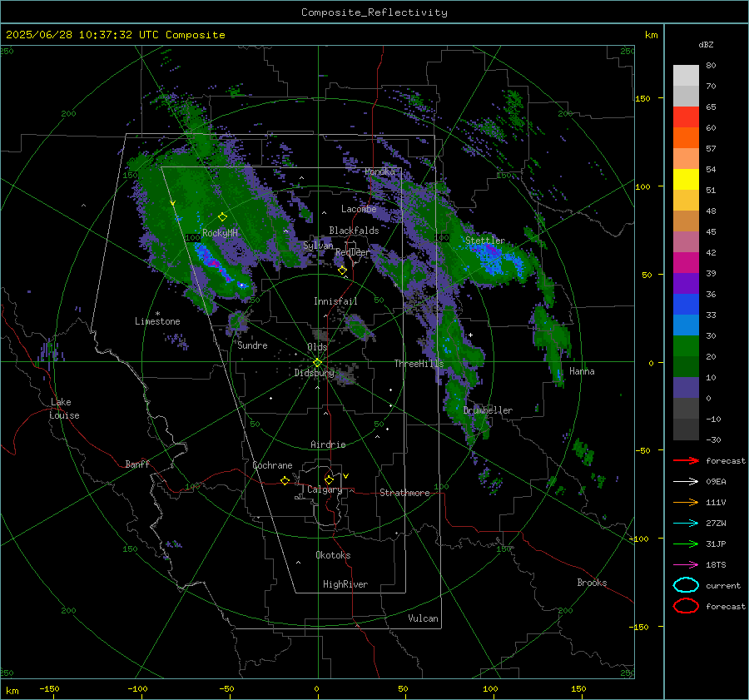Click the Hanna city label
The height and width of the screenshot is (700, 749).
[x=582, y=371]
